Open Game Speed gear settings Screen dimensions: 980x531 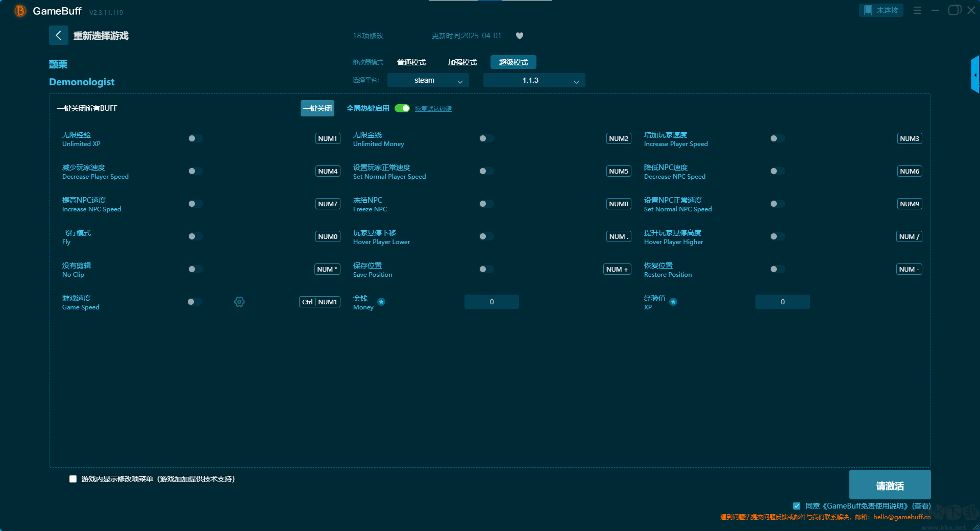pos(239,302)
